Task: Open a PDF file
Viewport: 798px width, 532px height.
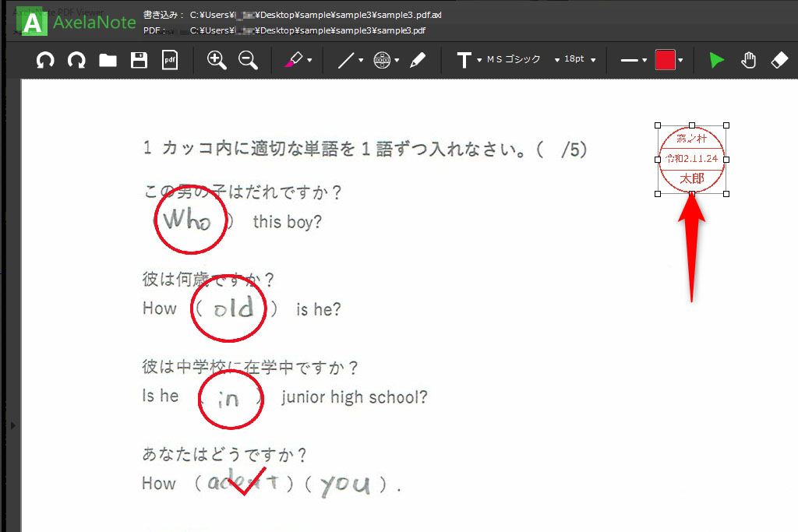Action: 108,60
